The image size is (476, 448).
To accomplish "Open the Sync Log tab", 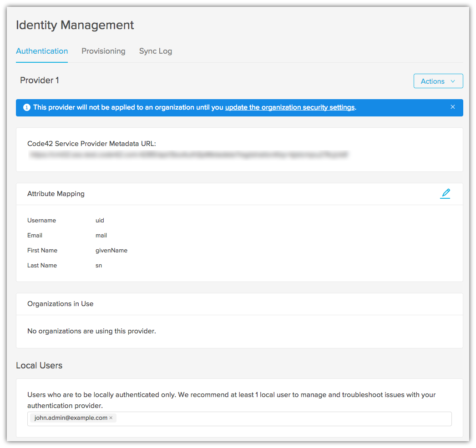I will [155, 51].
